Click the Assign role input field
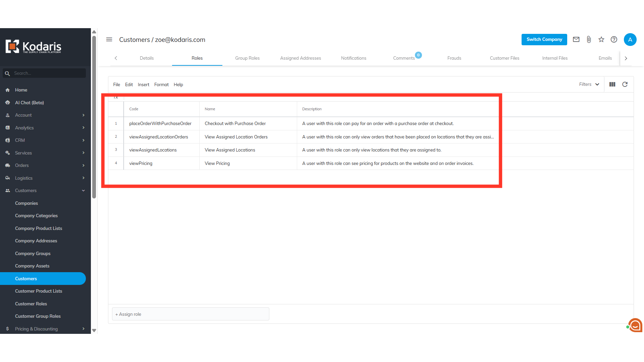This screenshot has height=362, width=644. 191,314
